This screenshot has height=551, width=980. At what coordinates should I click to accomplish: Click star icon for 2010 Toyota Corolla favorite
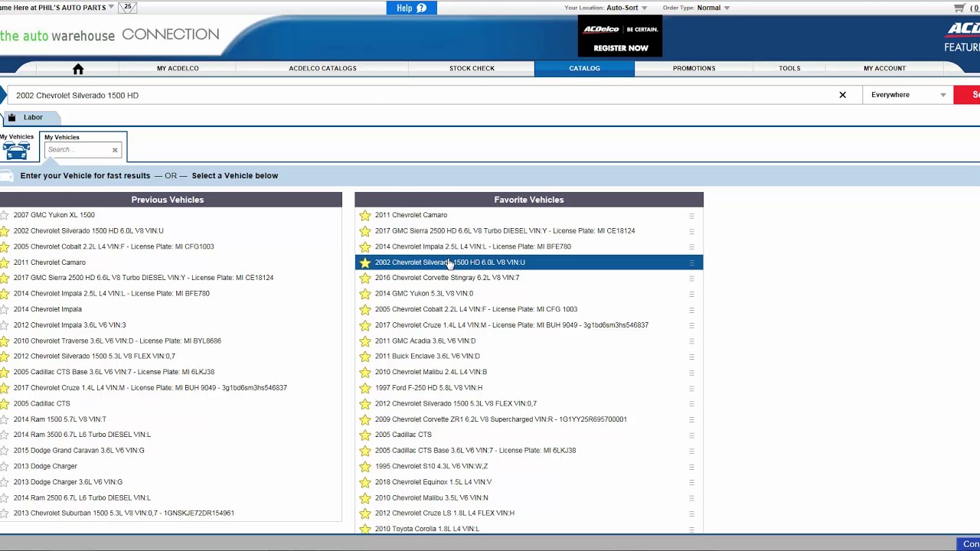coord(365,529)
